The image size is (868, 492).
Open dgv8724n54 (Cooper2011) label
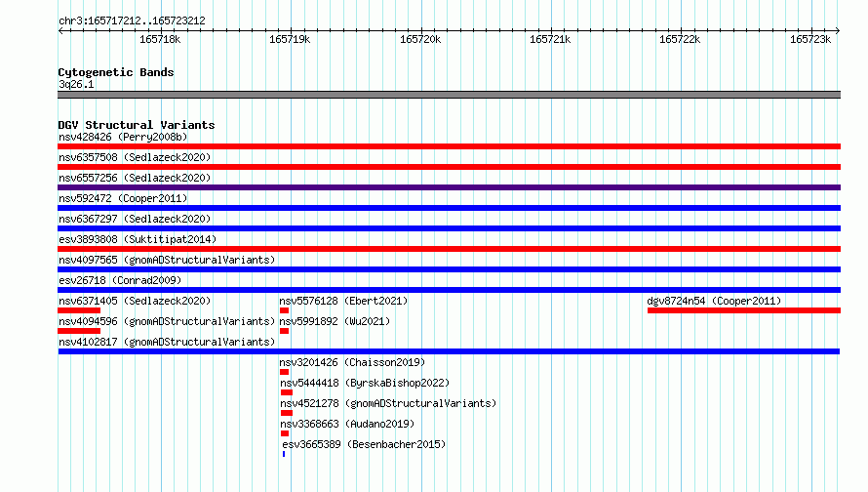click(714, 301)
